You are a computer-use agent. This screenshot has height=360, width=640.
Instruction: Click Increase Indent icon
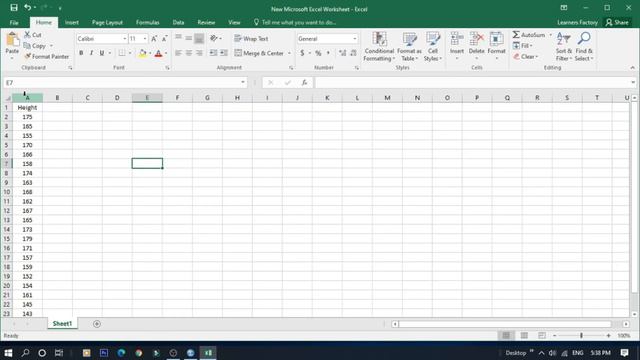224,53
